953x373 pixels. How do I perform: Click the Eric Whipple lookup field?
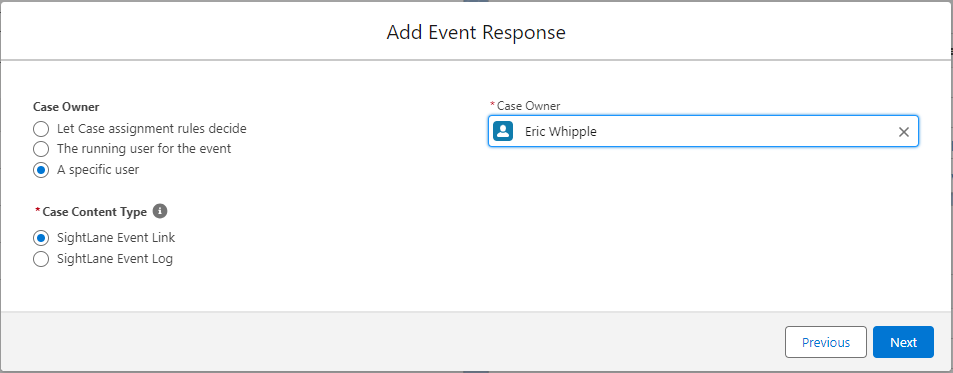pyautogui.click(x=703, y=131)
